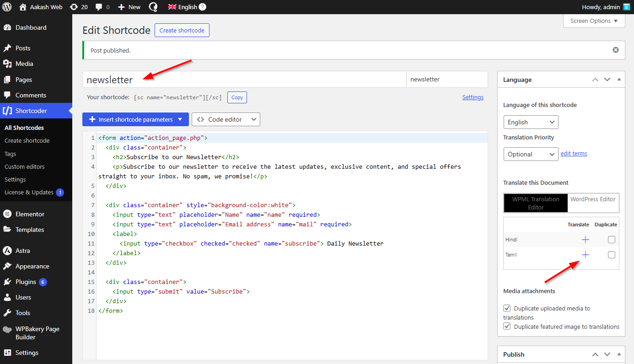Click Create shortcode button
This screenshot has width=634, height=364.
[x=182, y=30]
